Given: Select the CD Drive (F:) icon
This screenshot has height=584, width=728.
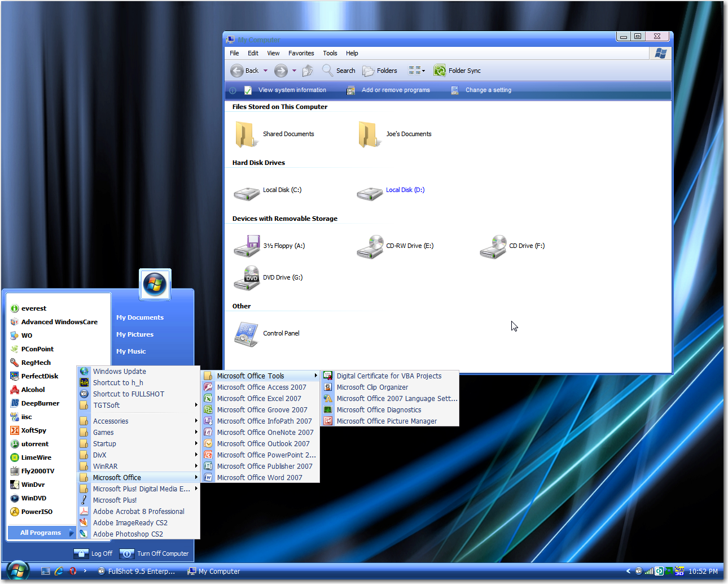Looking at the screenshot, I should [x=493, y=246].
